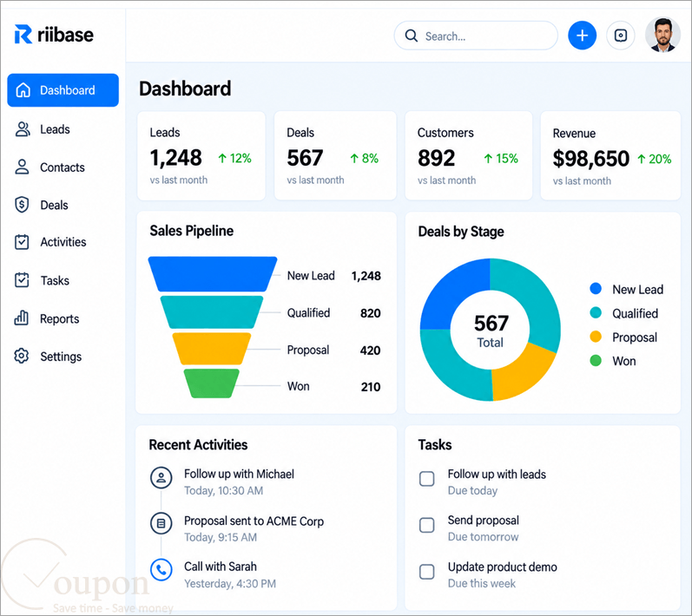
Task: Click the phone icon for Call with Sarah
Action: click(161, 570)
